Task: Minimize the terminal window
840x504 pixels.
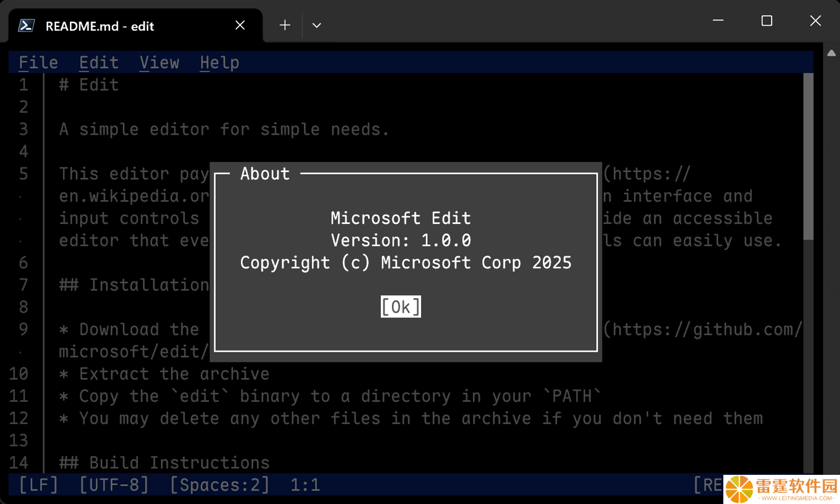Action: pyautogui.click(x=718, y=20)
